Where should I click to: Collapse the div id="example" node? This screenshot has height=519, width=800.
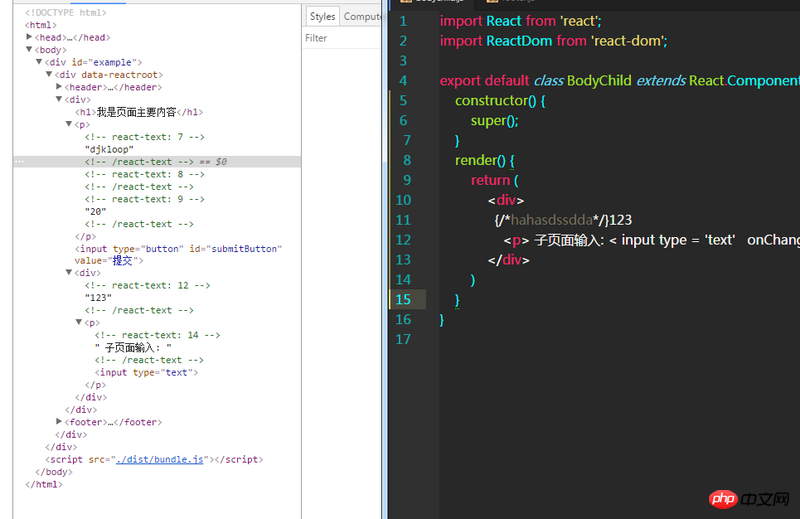[39, 62]
